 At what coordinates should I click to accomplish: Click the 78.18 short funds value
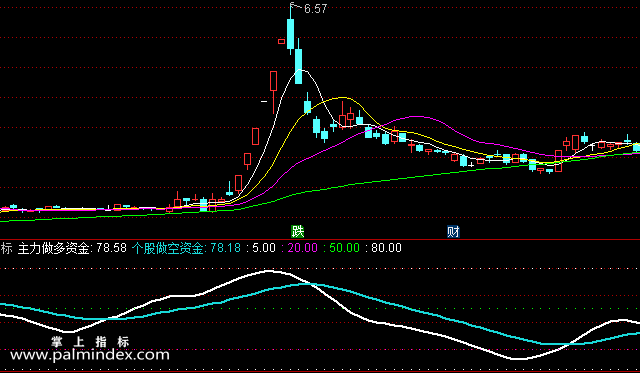[x=226, y=248]
